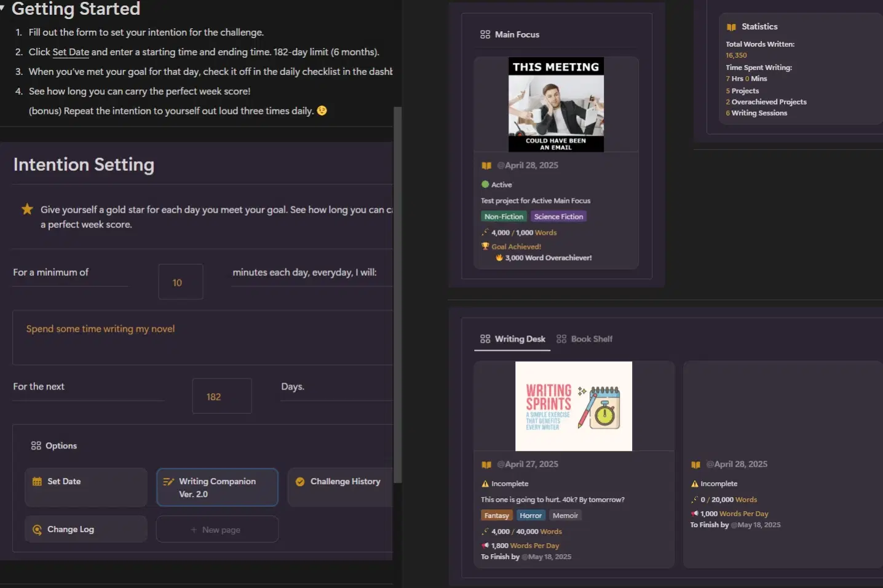Click the Statistics book icon
Image resolution: width=883 pixels, height=588 pixels.
731,27
